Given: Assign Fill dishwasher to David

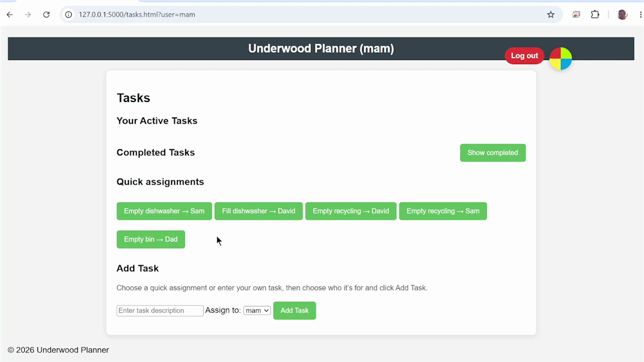Looking at the screenshot, I should [259, 211].
